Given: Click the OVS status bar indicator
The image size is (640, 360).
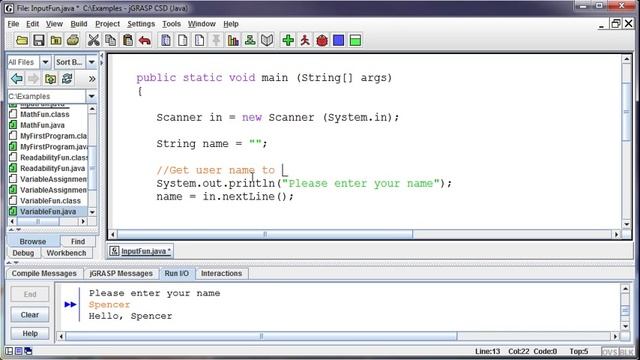Looking at the screenshot, I should (609, 351).
